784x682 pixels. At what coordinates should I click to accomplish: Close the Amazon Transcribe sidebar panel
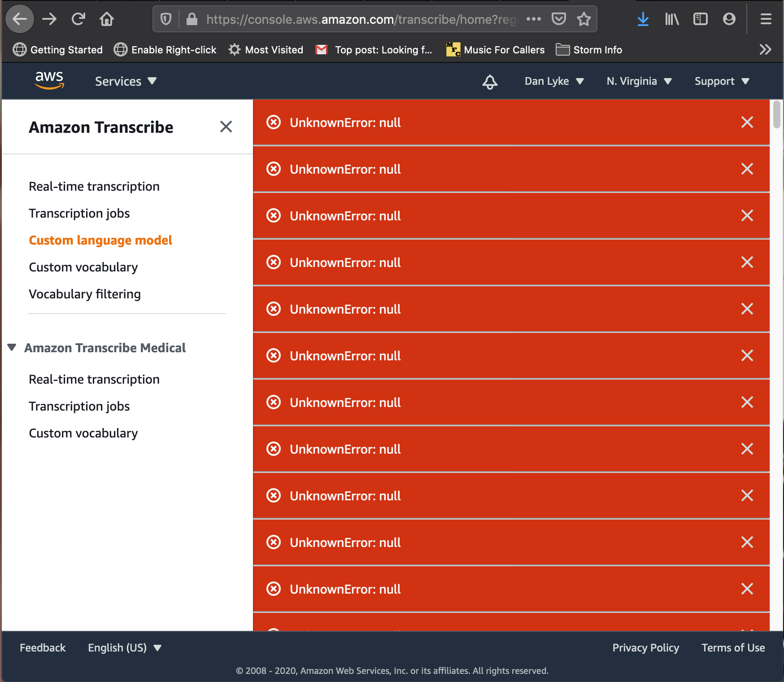pos(226,127)
